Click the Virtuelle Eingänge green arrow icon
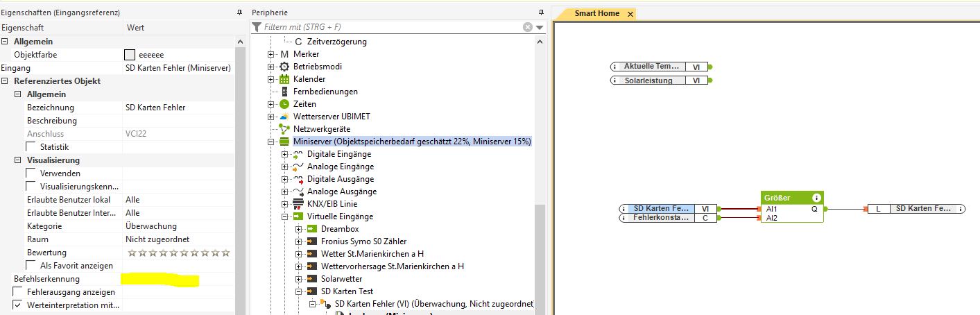Screen dimensions: 980x315 click(298, 216)
